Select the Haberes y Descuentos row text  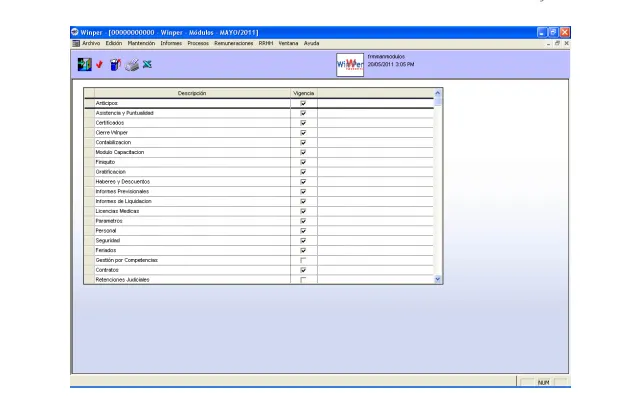123,182
